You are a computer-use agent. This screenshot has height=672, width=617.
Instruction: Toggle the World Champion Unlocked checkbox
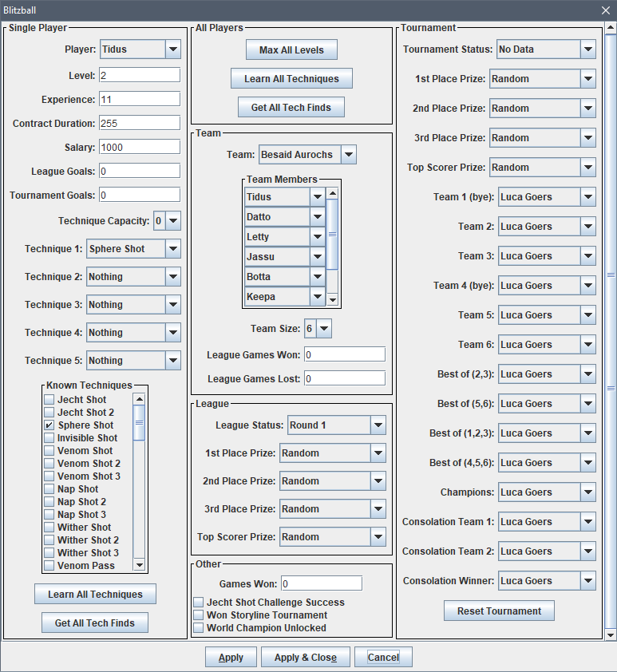tap(199, 628)
